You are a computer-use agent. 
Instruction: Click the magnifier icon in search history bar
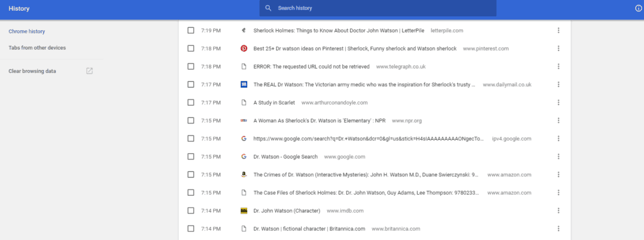point(268,8)
